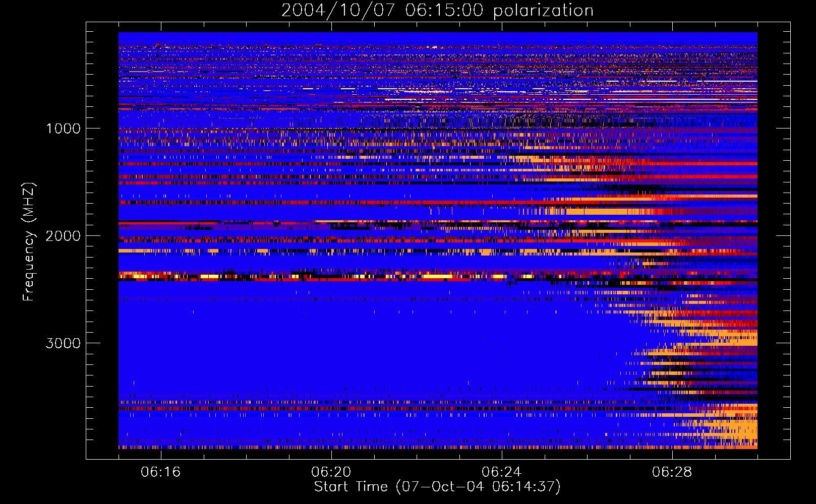Click the plot title "2004/10/07 06:15:00 polarization"
816x504 pixels.
(437, 11)
